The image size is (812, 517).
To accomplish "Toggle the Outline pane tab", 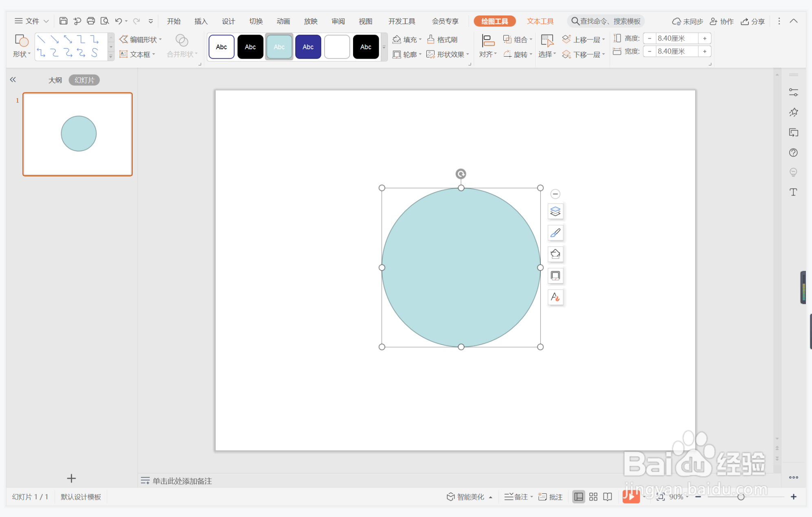I will [x=55, y=80].
